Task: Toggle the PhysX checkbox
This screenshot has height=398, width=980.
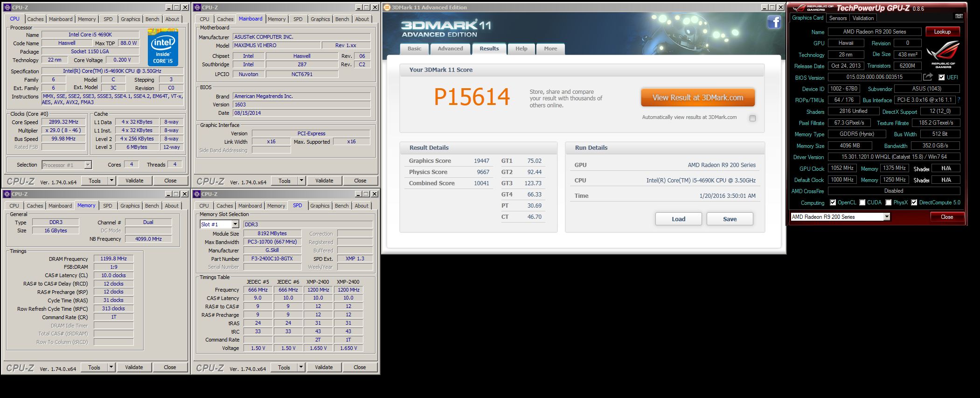Action: click(x=888, y=202)
